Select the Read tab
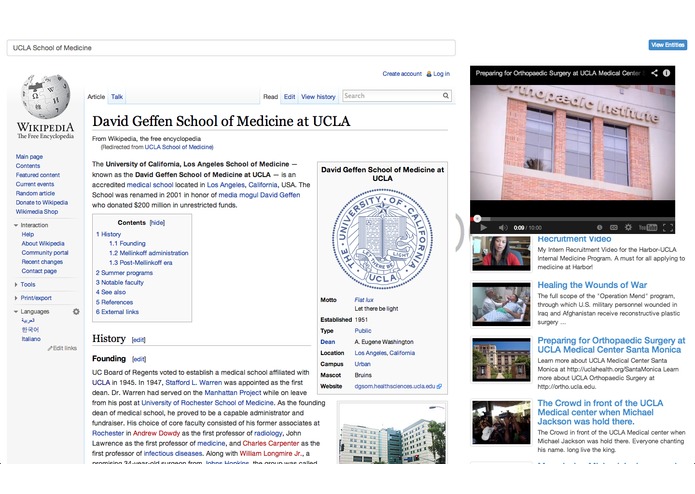 (x=270, y=97)
